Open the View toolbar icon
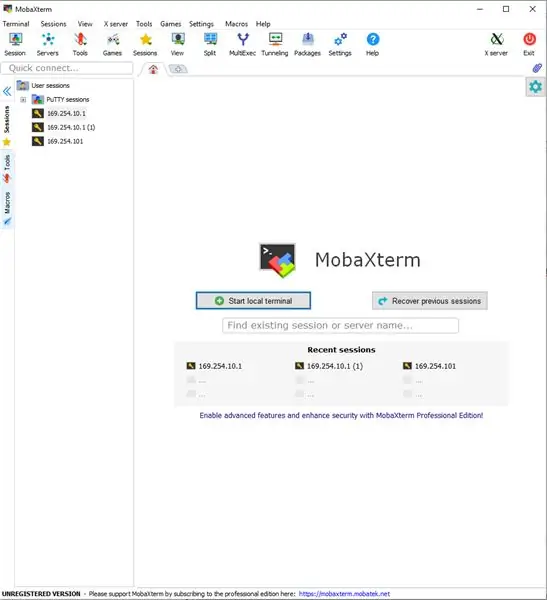547x600 pixels. [178, 45]
